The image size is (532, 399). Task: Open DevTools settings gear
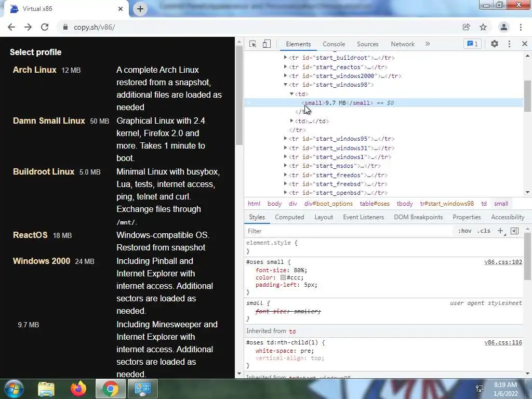(495, 44)
